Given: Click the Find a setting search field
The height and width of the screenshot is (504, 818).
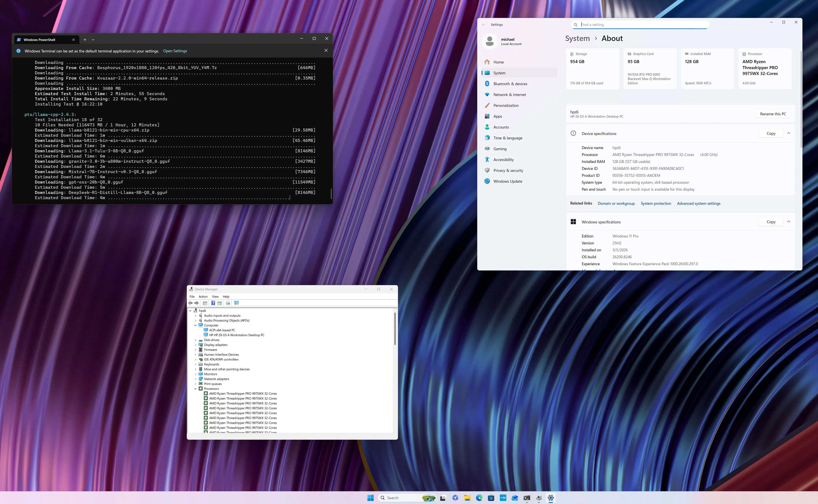Looking at the screenshot, I should [640, 25].
